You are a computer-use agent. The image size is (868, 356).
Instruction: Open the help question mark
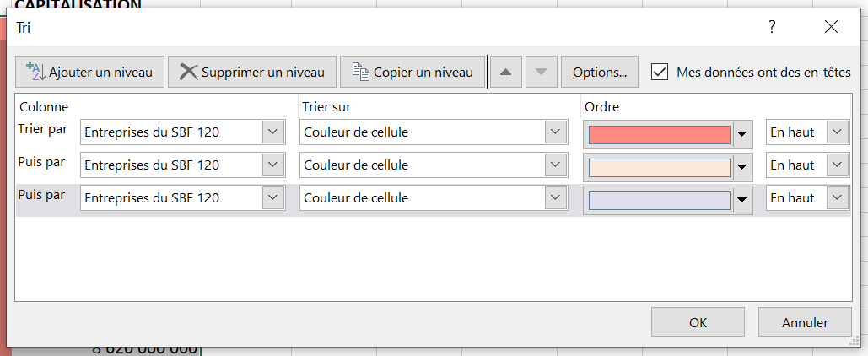[771, 27]
